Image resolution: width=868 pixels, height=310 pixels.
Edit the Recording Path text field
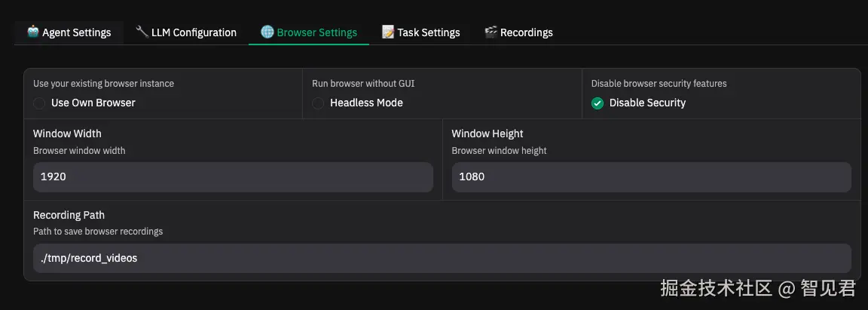coord(442,258)
